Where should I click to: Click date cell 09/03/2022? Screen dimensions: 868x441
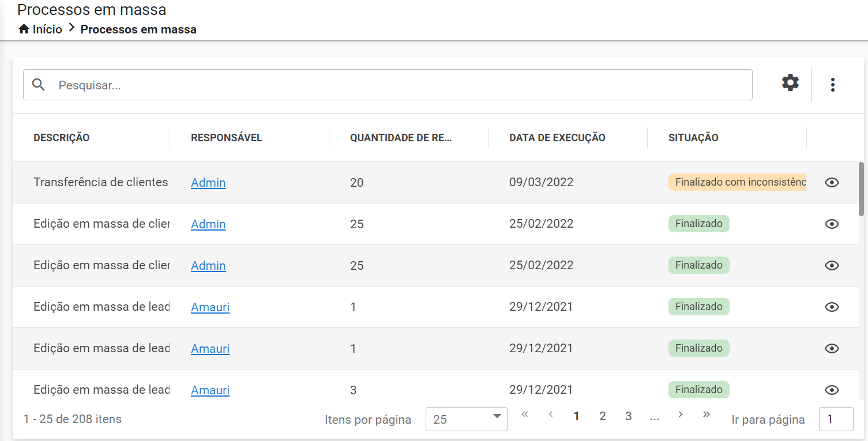click(541, 182)
